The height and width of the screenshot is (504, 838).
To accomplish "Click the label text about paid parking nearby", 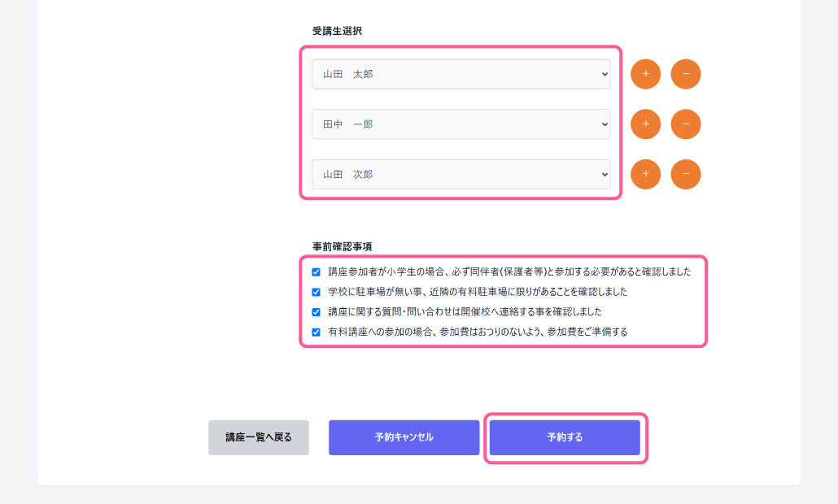I will pyautogui.click(x=478, y=292).
